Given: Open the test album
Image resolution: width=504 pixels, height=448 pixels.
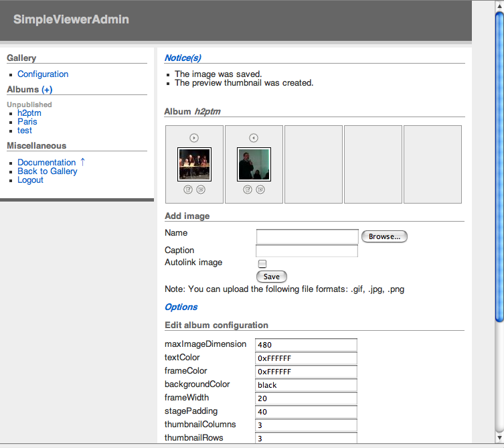Looking at the screenshot, I should 24,131.
